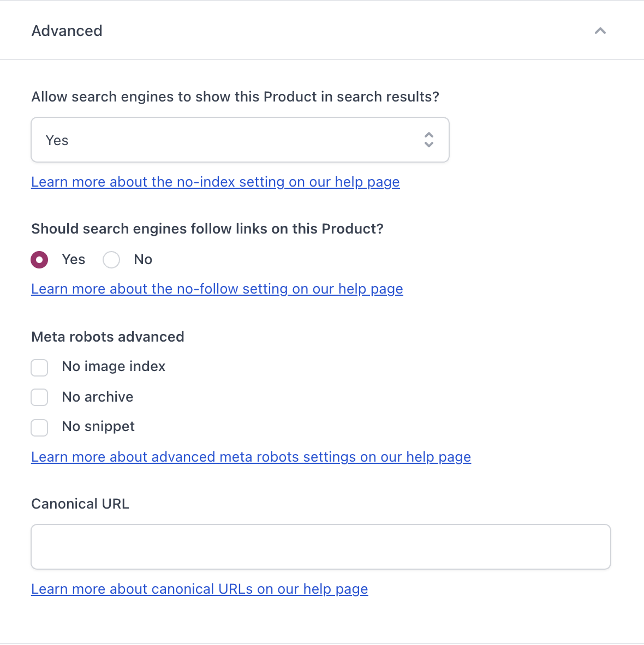This screenshot has height=645, width=644.
Task: Click inside the Canonical URL input field
Action: [x=320, y=546]
